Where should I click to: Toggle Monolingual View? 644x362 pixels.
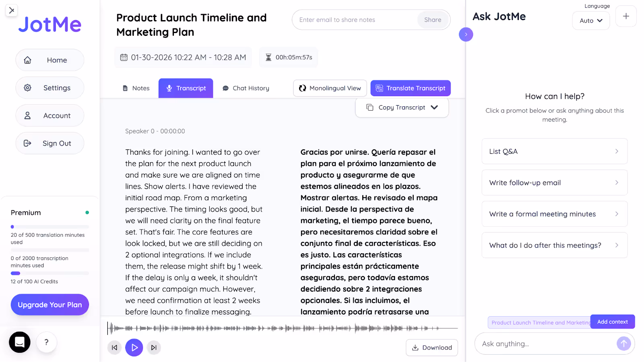tap(330, 88)
